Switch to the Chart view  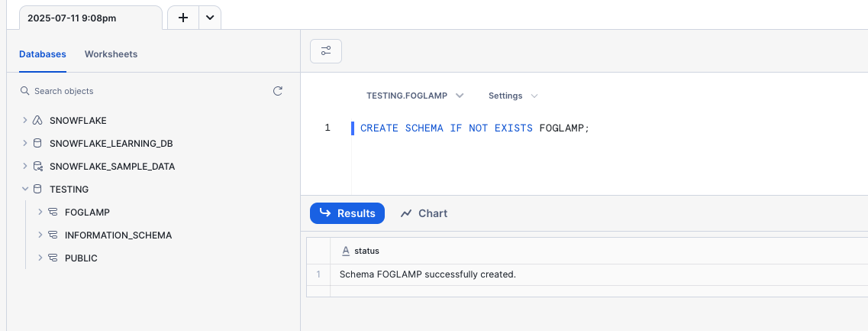coord(424,213)
